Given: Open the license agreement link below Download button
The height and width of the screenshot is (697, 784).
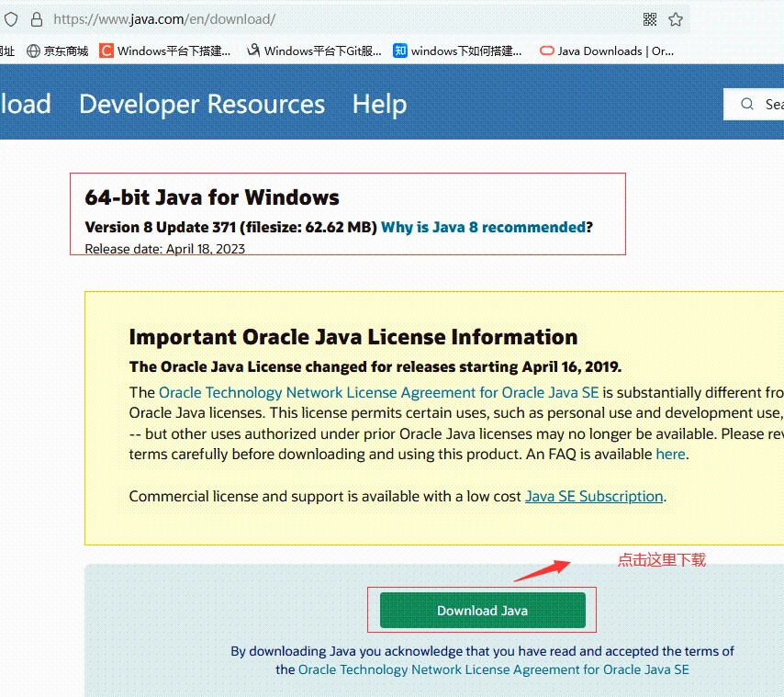Looking at the screenshot, I should tap(494, 669).
